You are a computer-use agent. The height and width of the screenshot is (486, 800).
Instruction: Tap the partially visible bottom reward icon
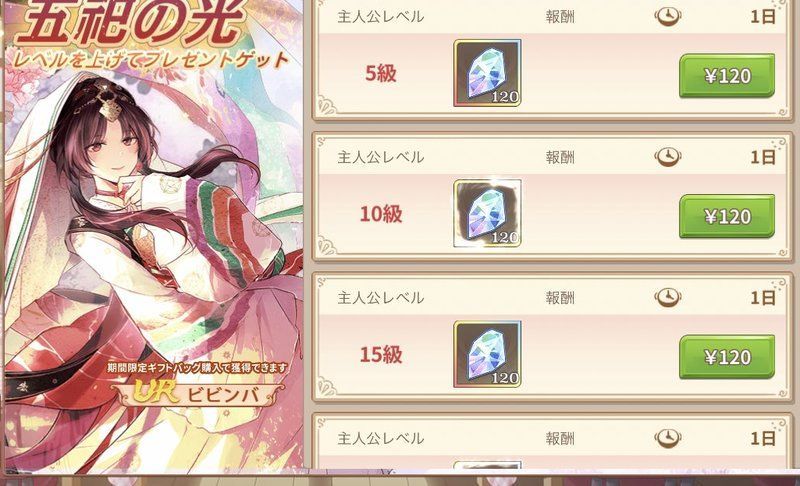487,465
